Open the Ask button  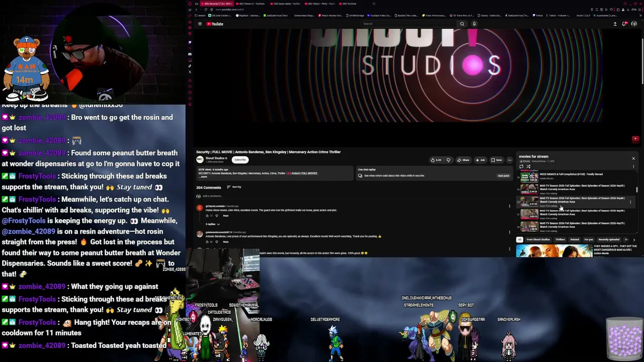click(x=480, y=160)
